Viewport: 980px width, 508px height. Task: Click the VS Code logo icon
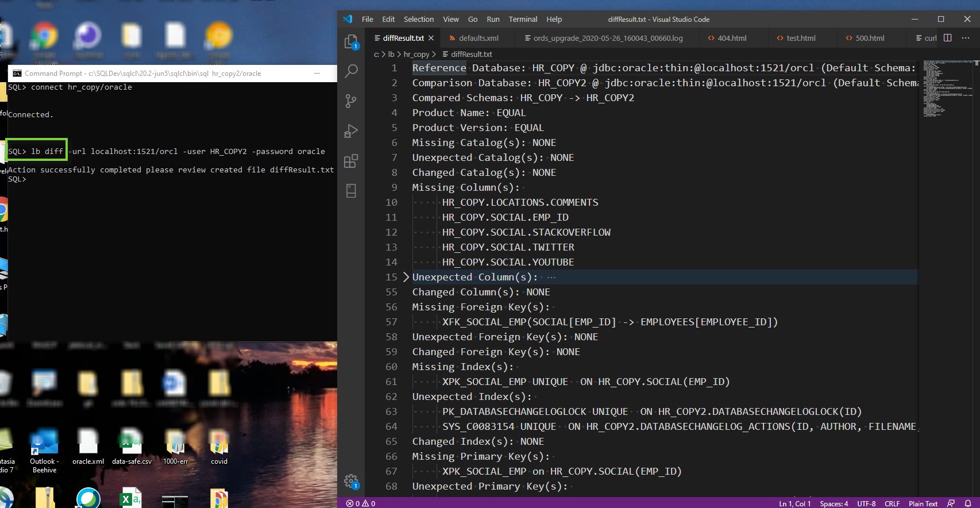348,19
